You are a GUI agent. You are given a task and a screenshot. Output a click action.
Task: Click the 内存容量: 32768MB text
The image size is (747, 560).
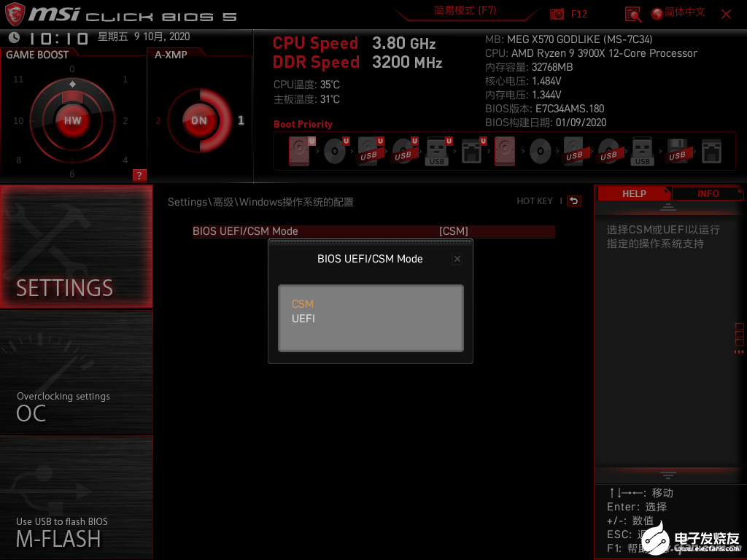[x=529, y=67]
